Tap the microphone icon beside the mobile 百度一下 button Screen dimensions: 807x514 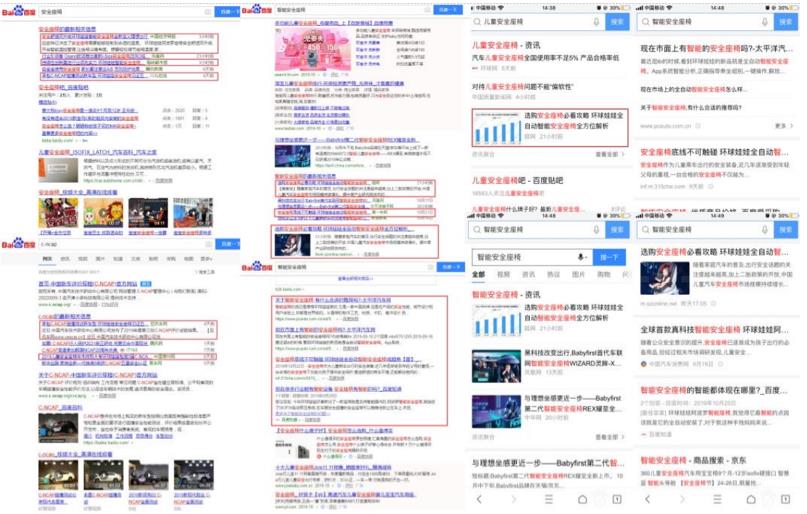click(582, 257)
